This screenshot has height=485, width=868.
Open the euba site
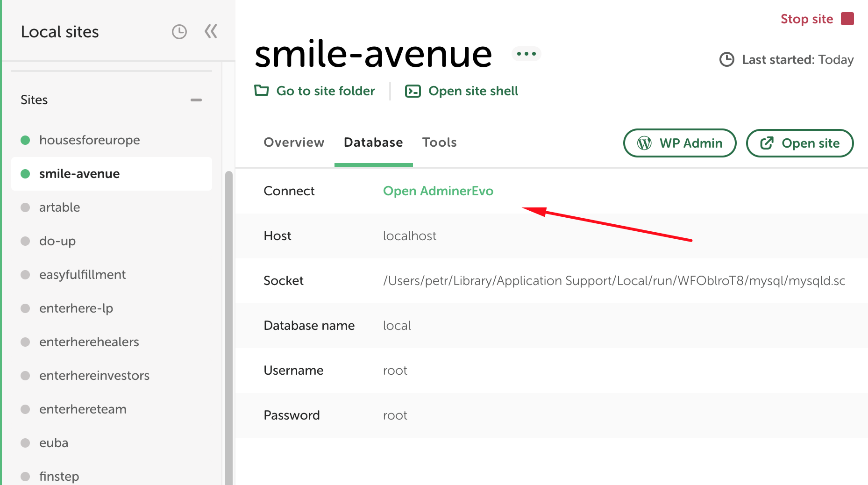click(x=112, y=443)
